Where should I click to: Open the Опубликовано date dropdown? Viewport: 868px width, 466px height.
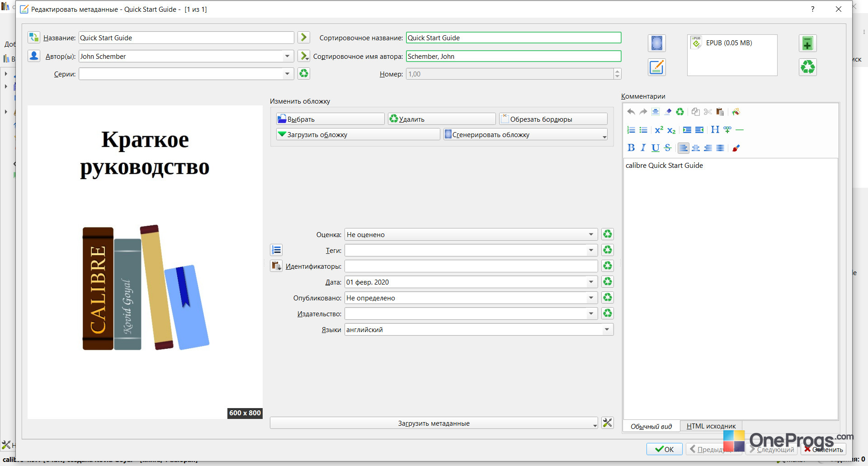[591, 298]
